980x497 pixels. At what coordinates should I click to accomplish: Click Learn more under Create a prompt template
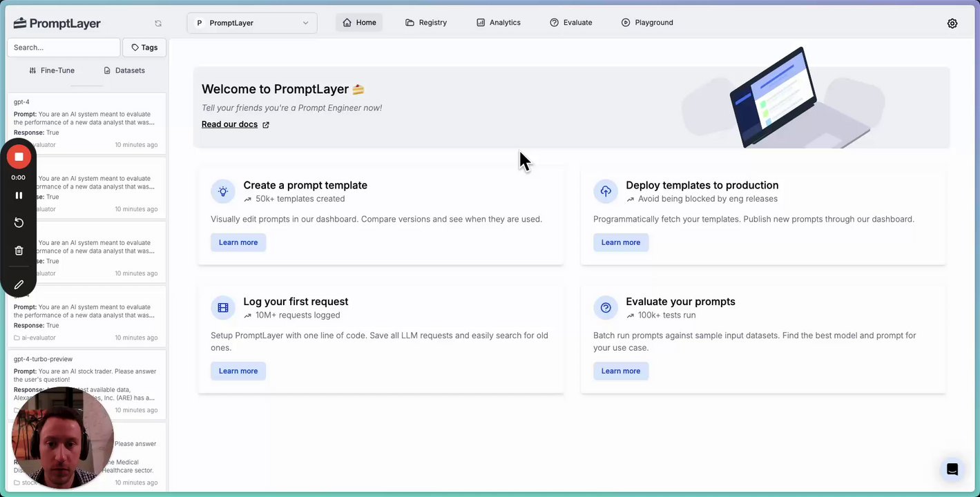(x=238, y=242)
